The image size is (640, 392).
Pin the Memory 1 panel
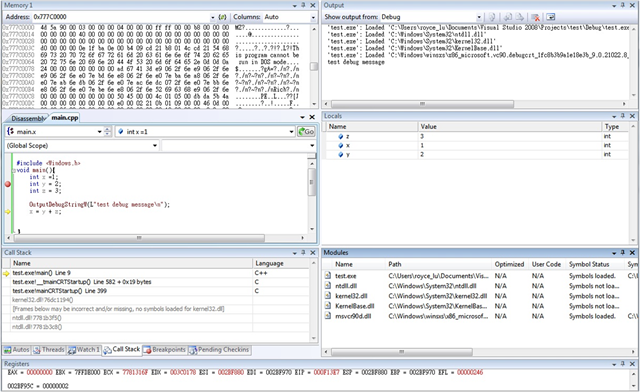click(x=303, y=5)
